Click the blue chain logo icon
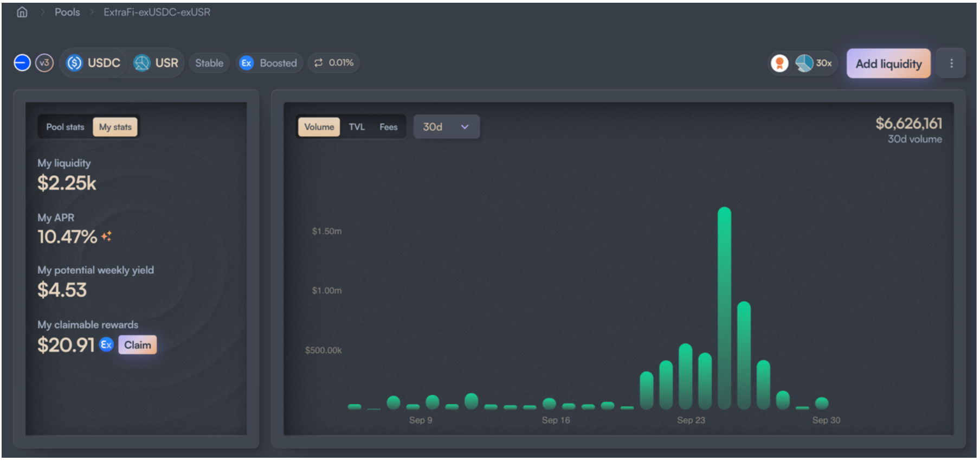The image size is (980, 461). [22, 63]
